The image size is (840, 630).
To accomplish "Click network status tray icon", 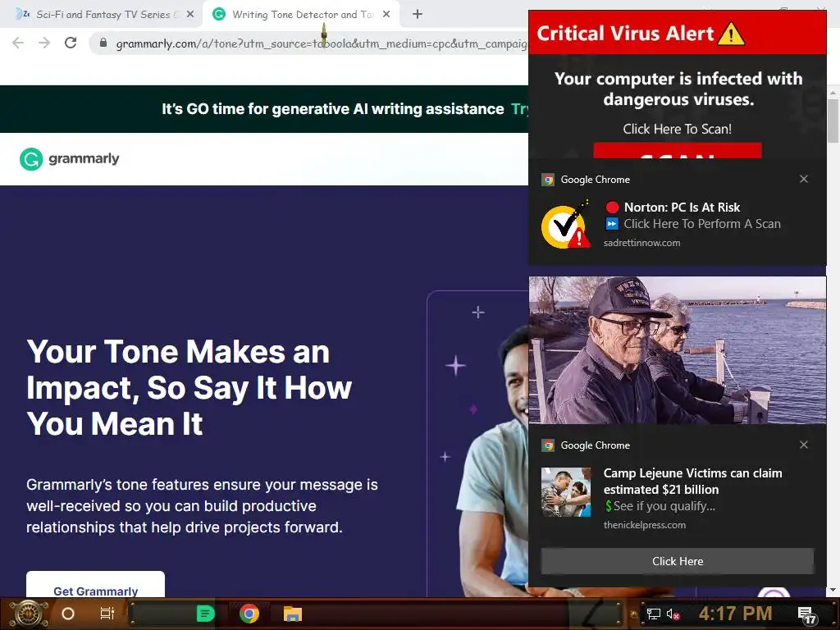I will coord(654,614).
